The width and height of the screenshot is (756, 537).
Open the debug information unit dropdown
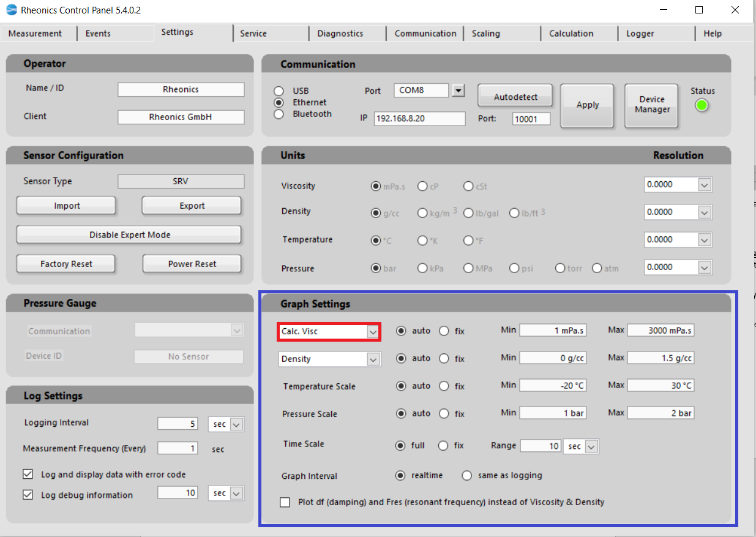(237, 493)
